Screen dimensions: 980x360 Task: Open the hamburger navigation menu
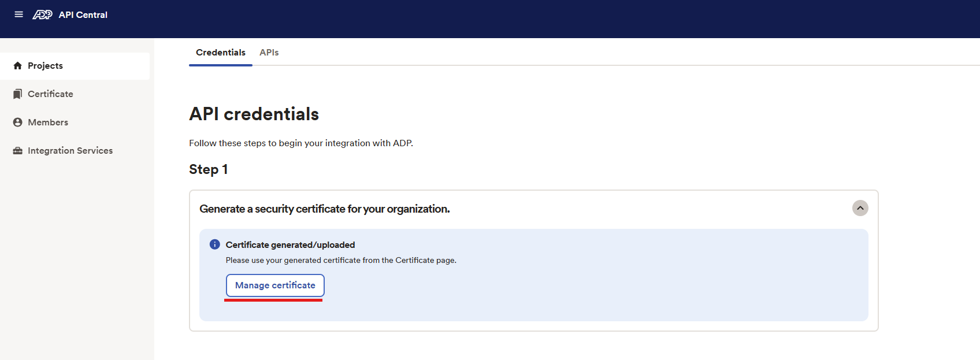coord(18,14)
